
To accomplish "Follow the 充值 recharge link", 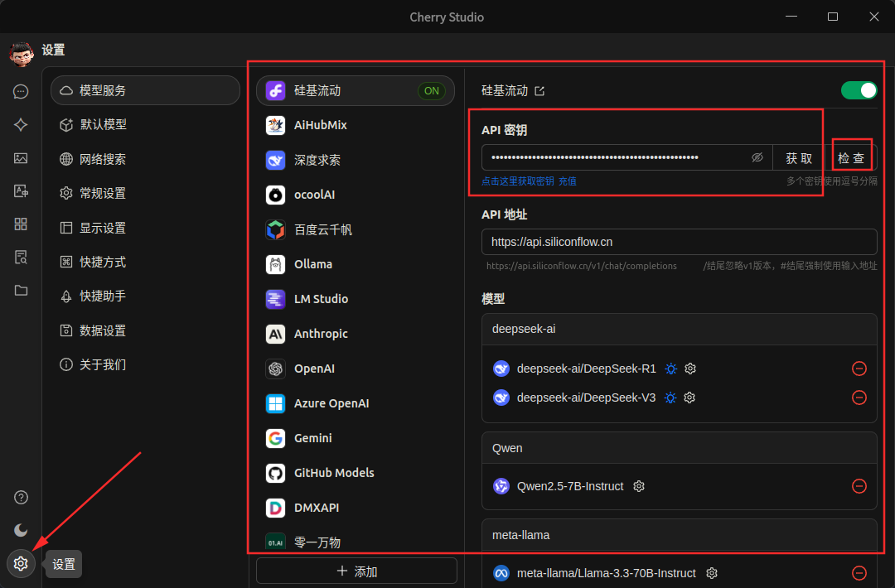I will pos(568,181).
